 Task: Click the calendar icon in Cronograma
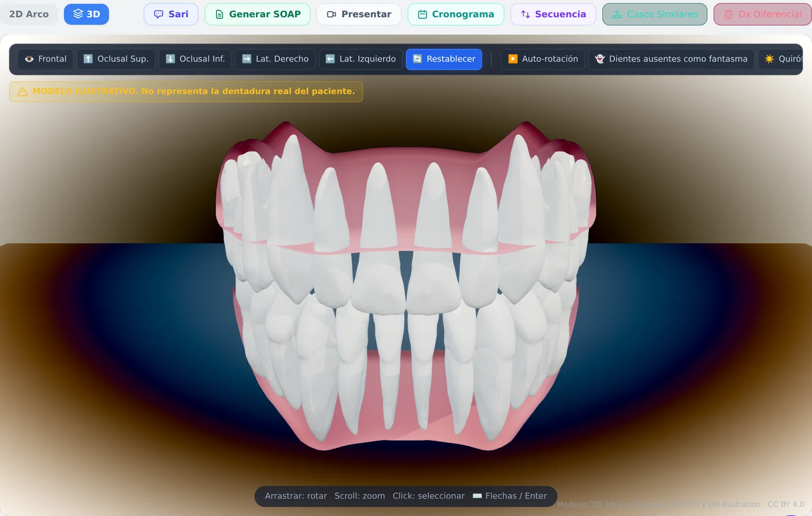click(422, 14)
